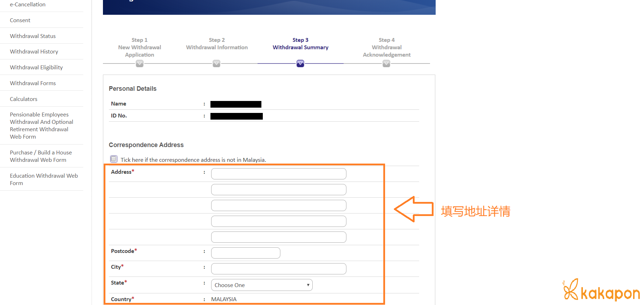
Task: Click the MALAYSIA country value
Action: coord(224,299)
